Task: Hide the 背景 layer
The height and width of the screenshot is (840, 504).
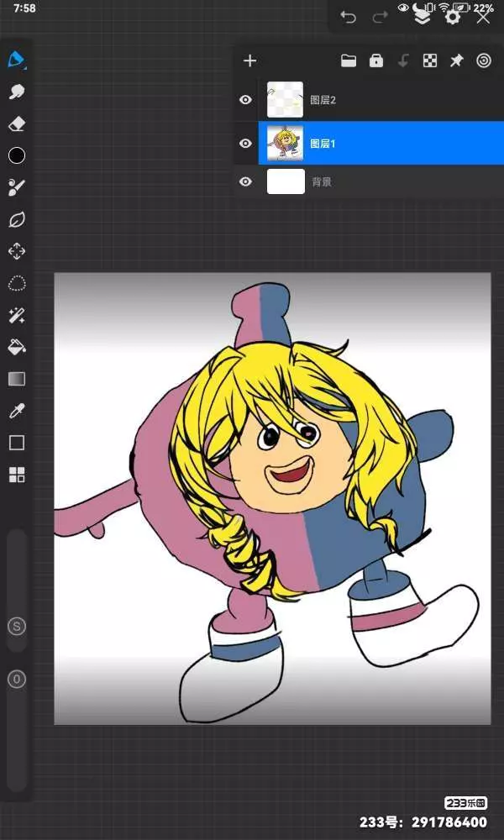Action: [x=245, y=181]
